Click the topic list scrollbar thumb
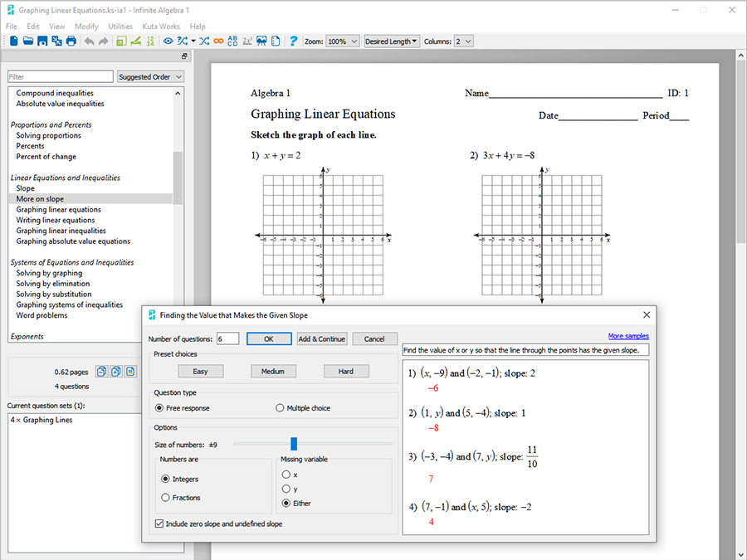The image size is (747, 560). tap(178, 178)
